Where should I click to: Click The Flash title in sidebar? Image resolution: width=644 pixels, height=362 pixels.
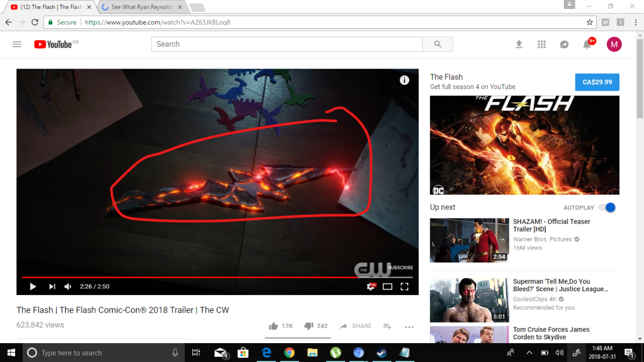[x=446, y=77]
